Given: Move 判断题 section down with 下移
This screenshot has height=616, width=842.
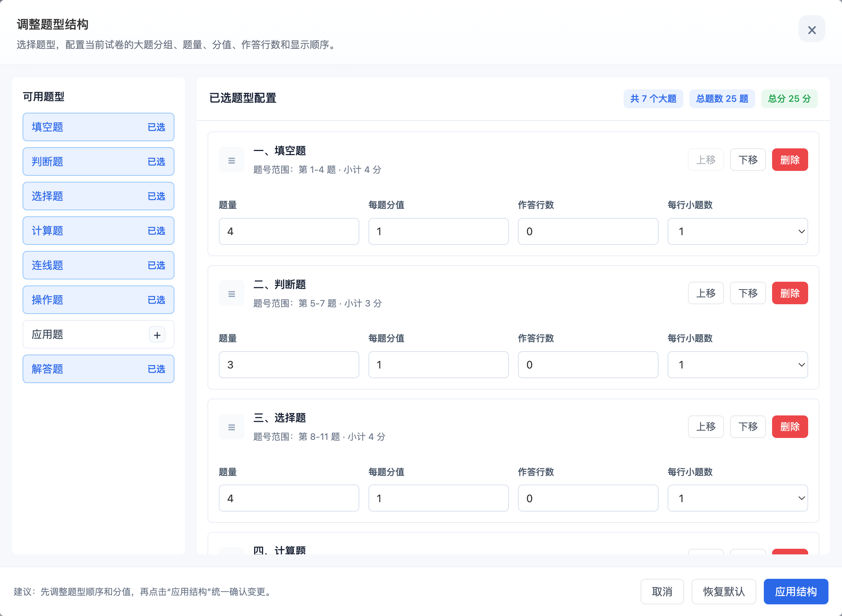Looking at the screenshot, I should [x=748, y=293].
